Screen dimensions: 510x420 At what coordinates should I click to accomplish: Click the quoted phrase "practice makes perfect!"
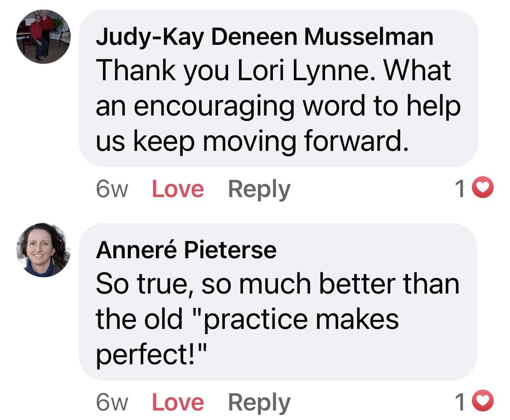[247, 335]
